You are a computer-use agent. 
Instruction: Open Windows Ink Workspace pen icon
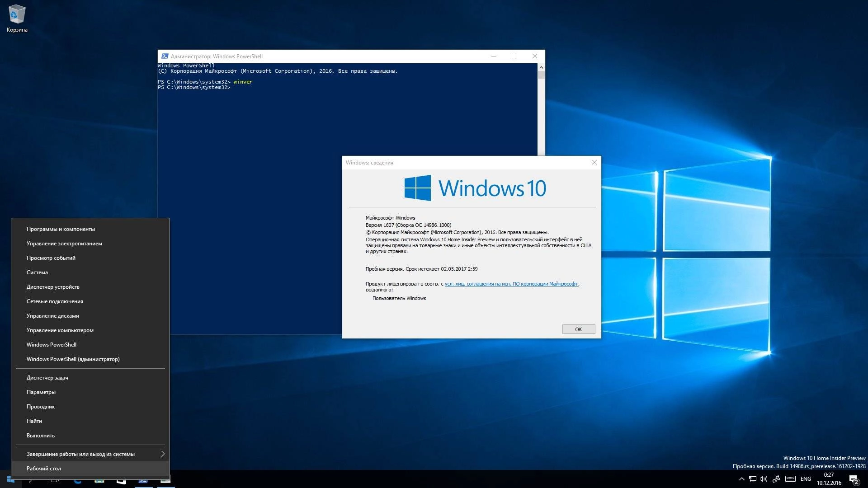click(776, 479)
